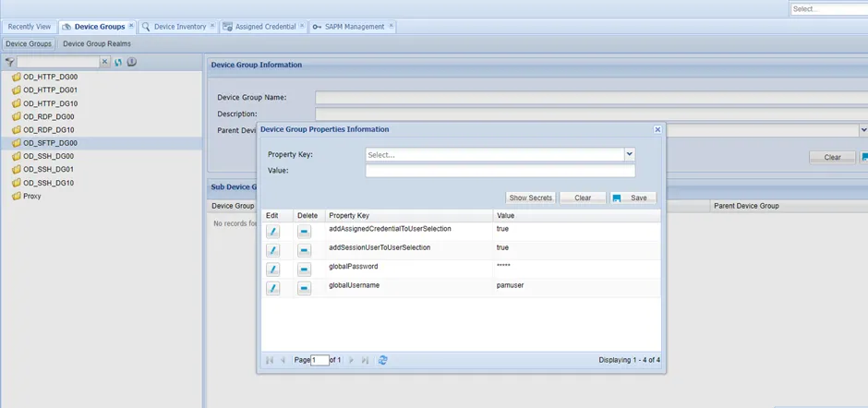Edit the globalUsername property row
This screenshot has height=408, width=868.
272,288
